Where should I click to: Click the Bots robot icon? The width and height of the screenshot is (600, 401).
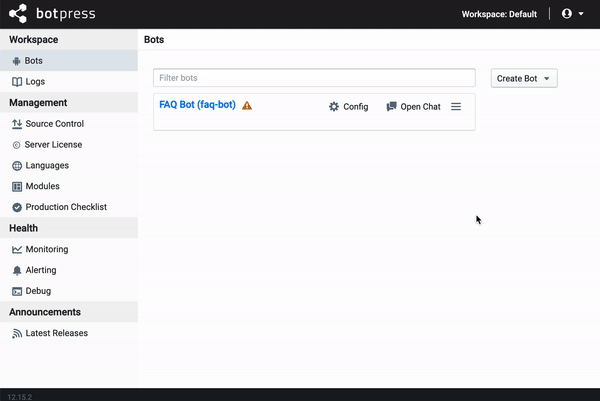(x=16, y=61)
